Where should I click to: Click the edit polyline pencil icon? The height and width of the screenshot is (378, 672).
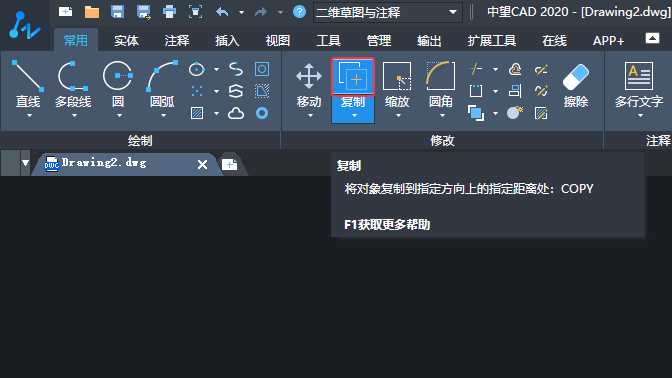pyautogui.click(x=541, y=69)
